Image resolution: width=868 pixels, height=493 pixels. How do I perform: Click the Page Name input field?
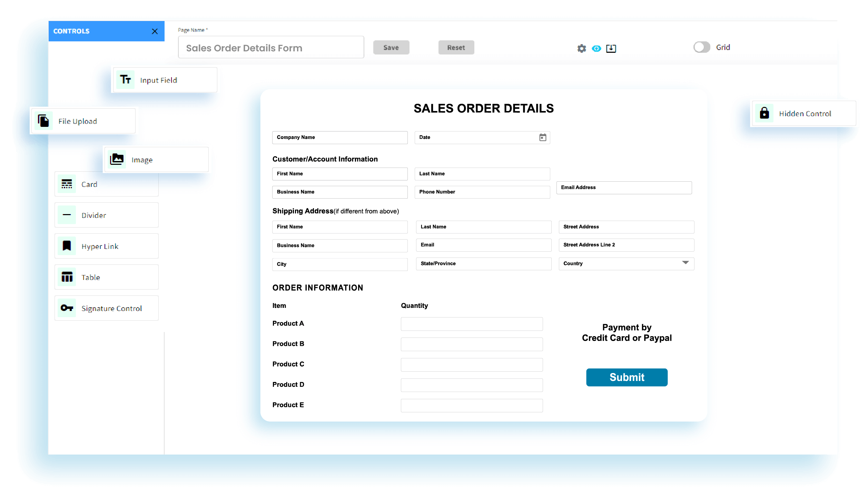[x=270, y=47]
